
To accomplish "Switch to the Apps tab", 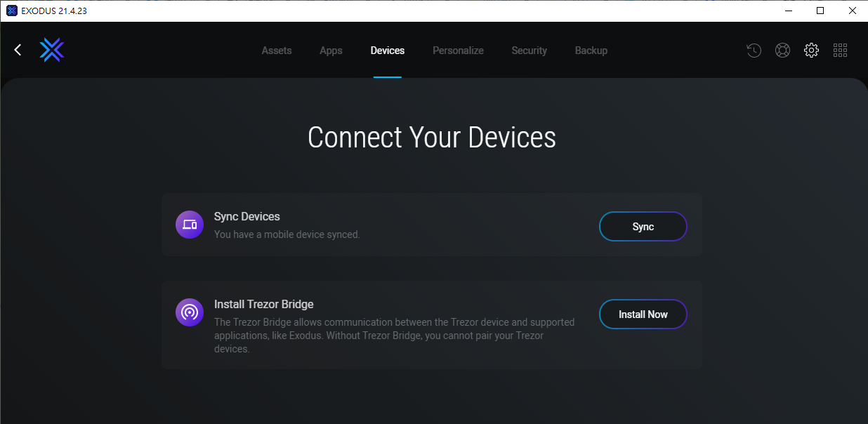I will (331, 51).
